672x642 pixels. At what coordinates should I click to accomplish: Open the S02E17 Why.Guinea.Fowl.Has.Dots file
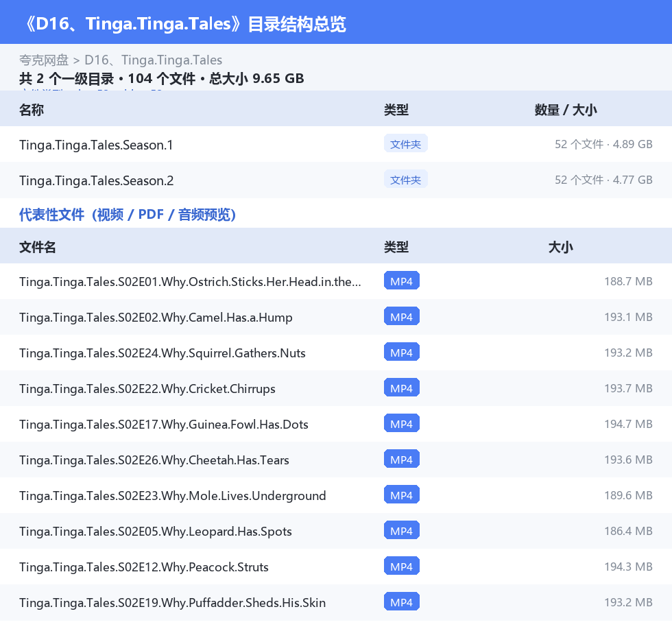164,424
